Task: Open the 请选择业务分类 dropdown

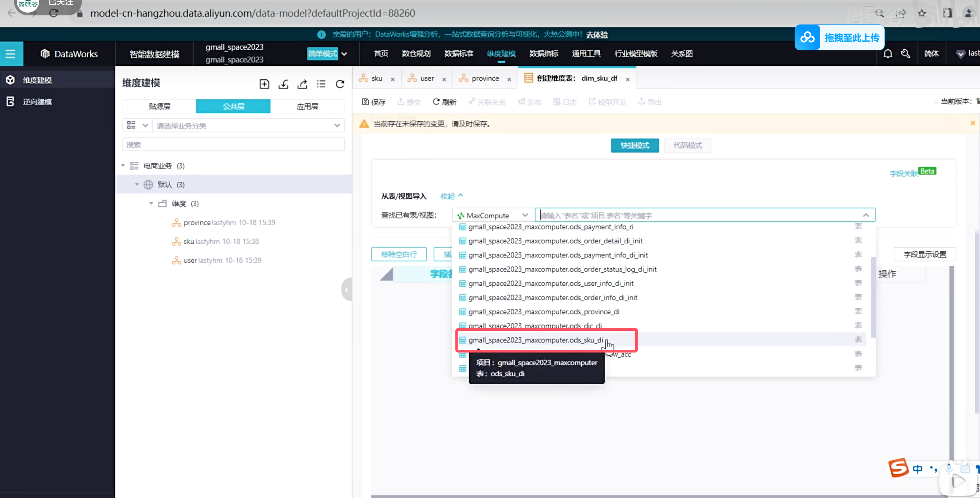Action: point(248,126)
